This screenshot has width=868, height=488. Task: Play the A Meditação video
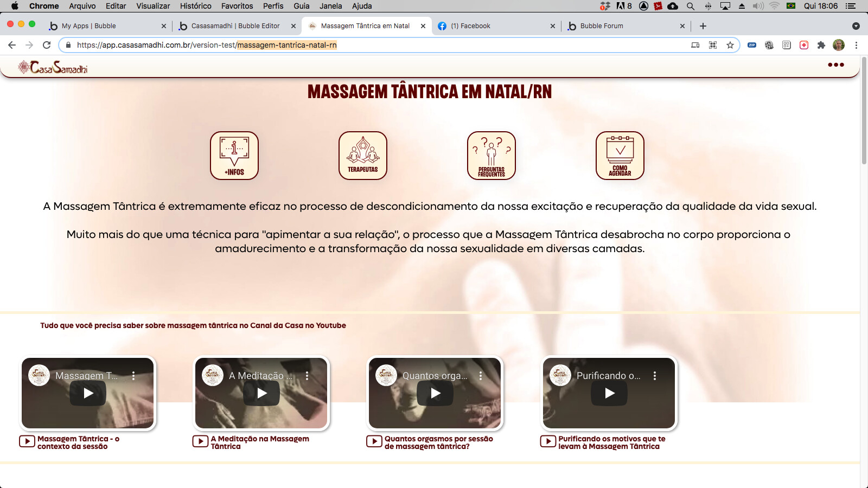pos(261,393)
